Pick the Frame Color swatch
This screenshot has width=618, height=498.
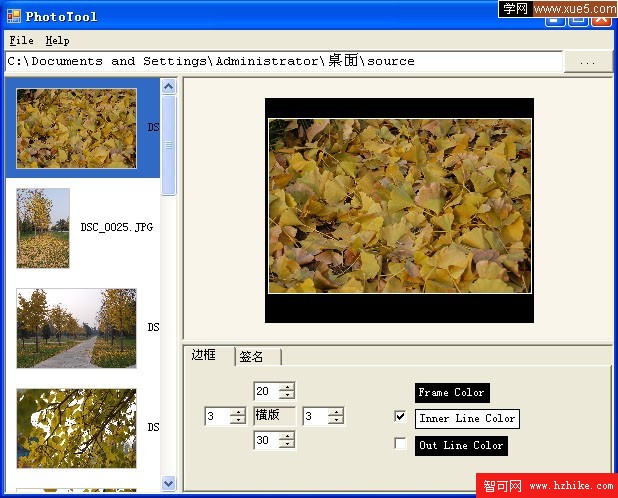[452, 393]
